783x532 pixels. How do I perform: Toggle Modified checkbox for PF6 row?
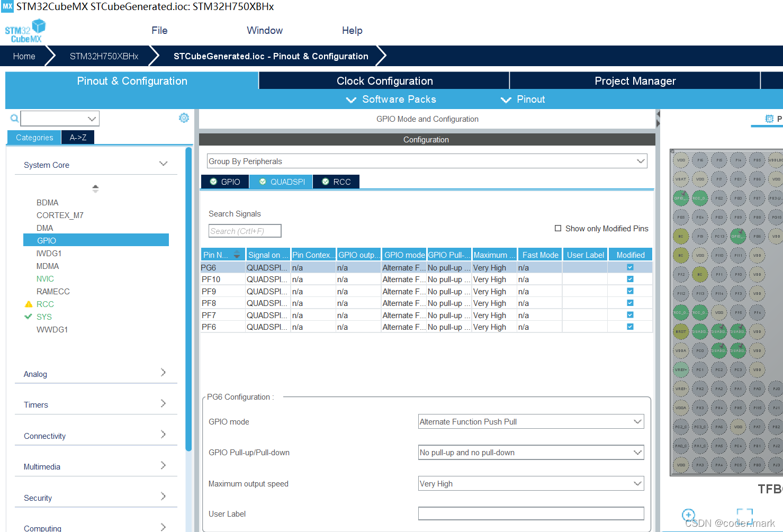pos(630,327)
